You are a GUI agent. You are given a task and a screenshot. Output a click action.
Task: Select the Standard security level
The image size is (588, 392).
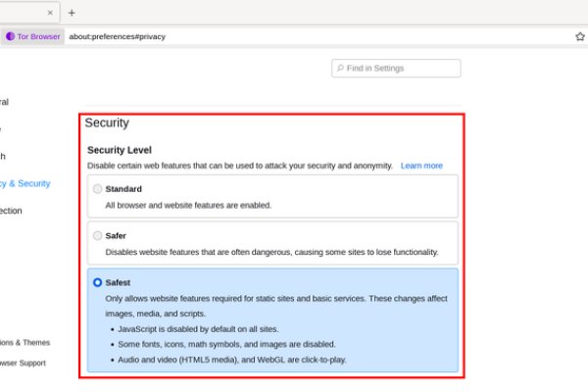pyautogui.click(x=97, y=189)
